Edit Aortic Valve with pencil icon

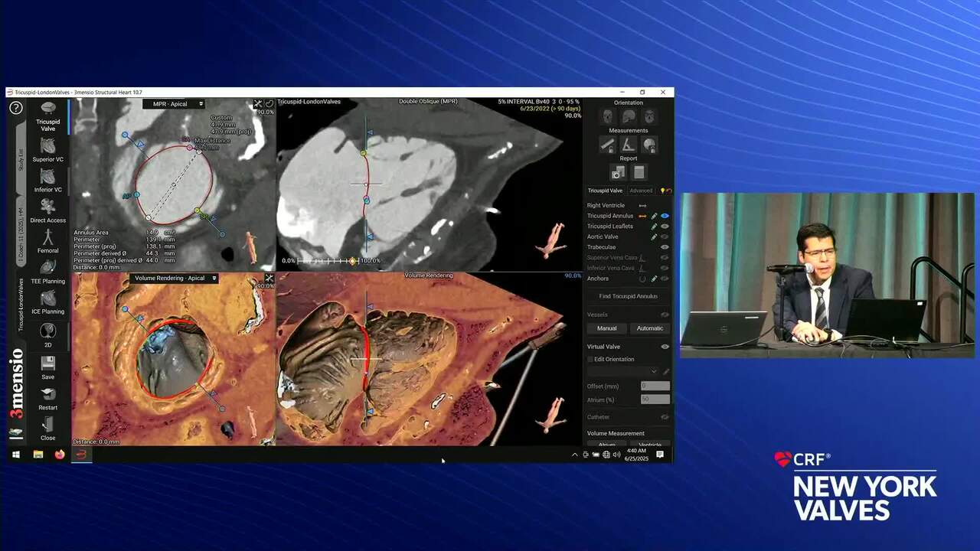click(x=654, y=237)
